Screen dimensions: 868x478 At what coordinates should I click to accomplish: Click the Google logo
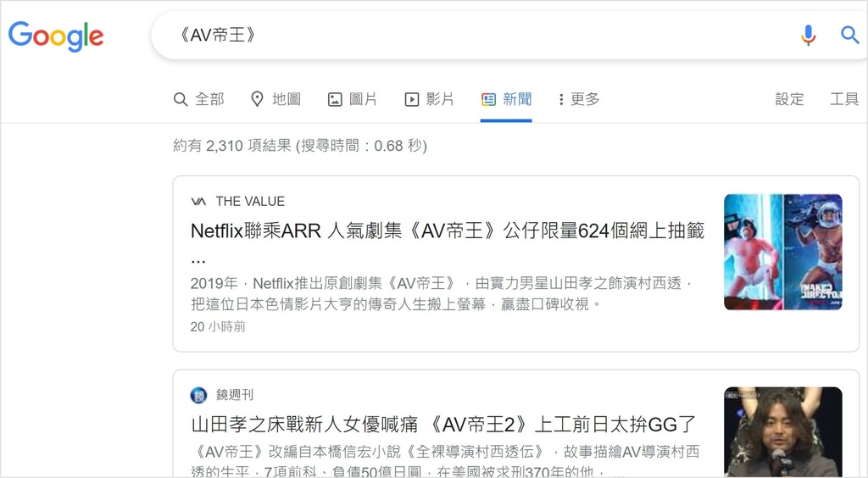click(x=56, y=36)
